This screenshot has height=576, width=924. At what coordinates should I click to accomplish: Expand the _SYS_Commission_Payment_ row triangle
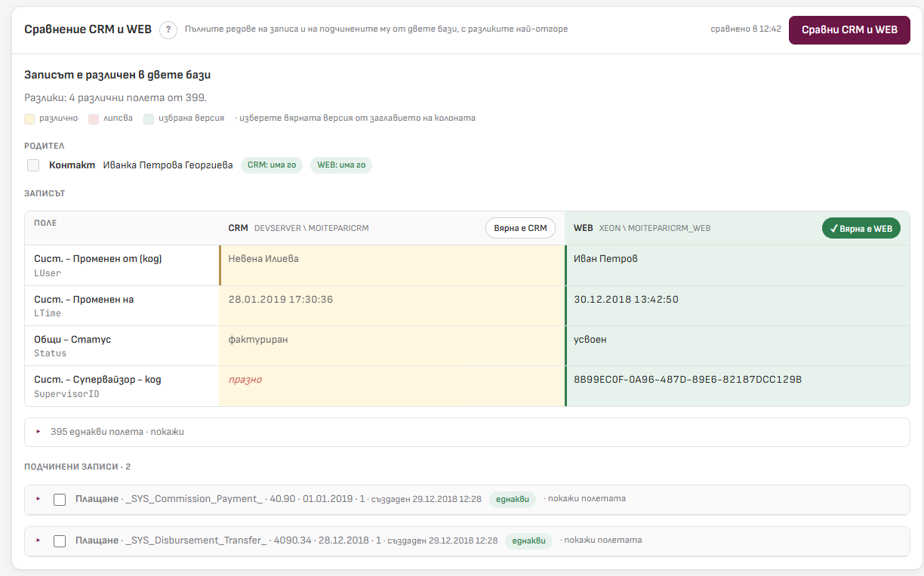[x=38, y=499]
